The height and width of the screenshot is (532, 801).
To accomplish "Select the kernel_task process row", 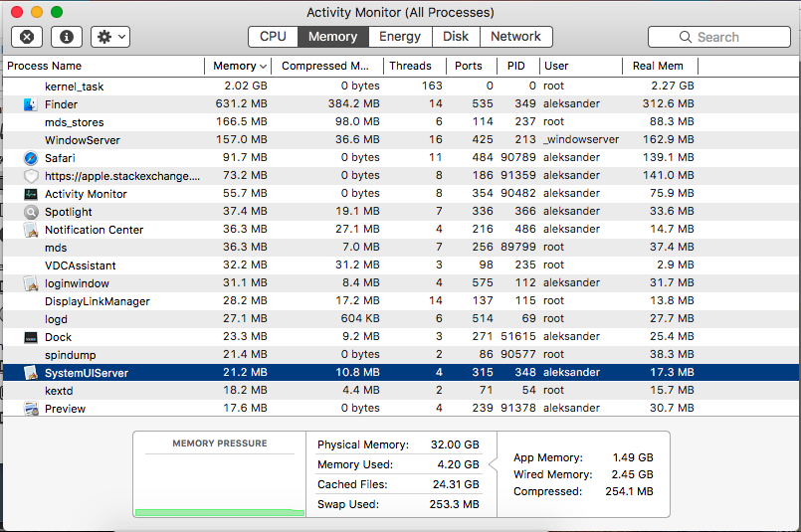I will [401, 87].
